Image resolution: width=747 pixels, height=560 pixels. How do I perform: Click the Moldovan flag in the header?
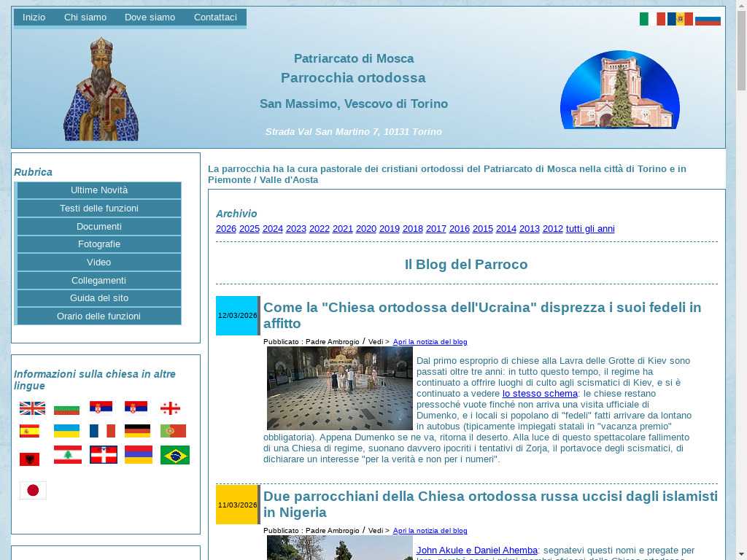[680, 19]
